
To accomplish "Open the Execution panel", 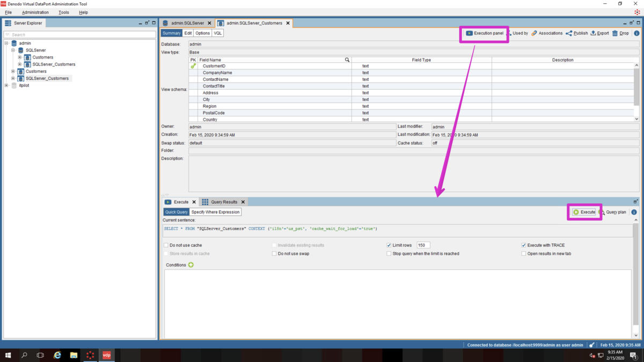I will 485,33.
